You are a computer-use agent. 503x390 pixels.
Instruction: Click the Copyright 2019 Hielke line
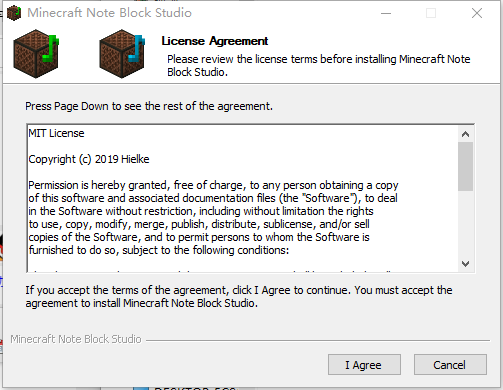tap(89, 159)
